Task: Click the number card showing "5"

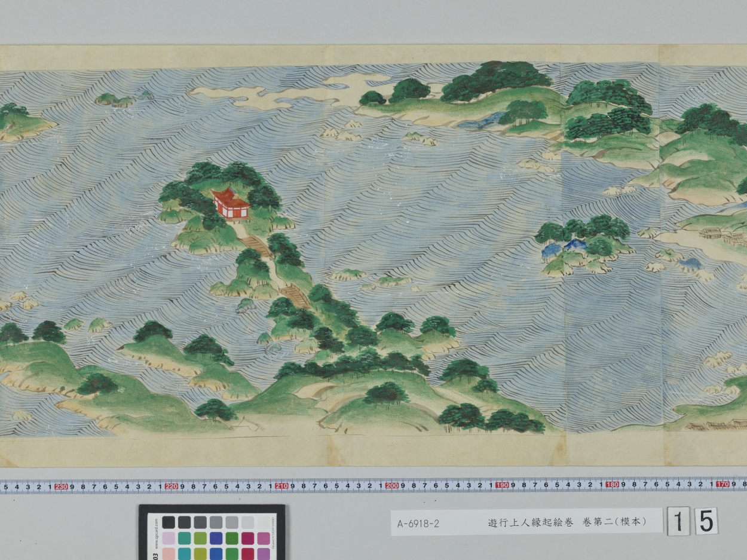Action: [x=706, y=521]
